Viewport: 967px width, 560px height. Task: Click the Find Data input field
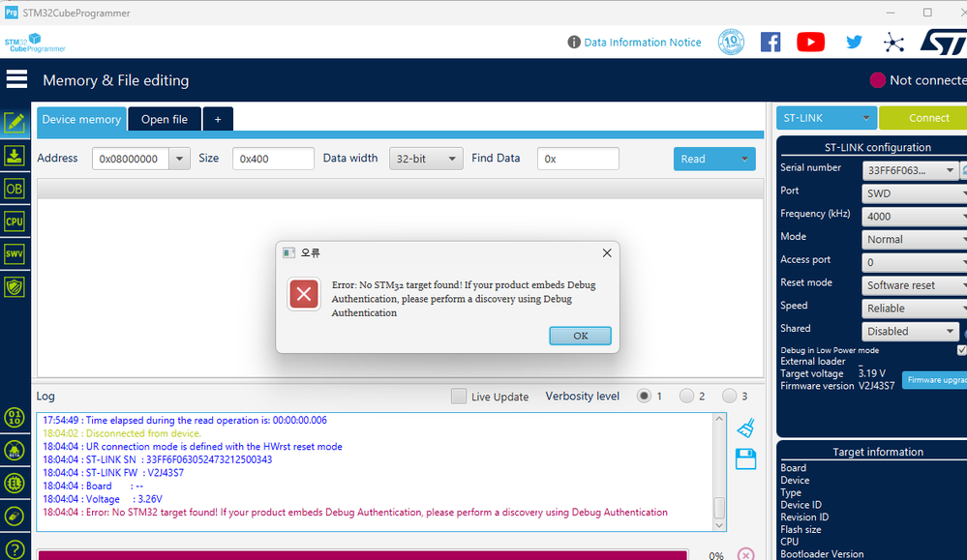[578, 159]
